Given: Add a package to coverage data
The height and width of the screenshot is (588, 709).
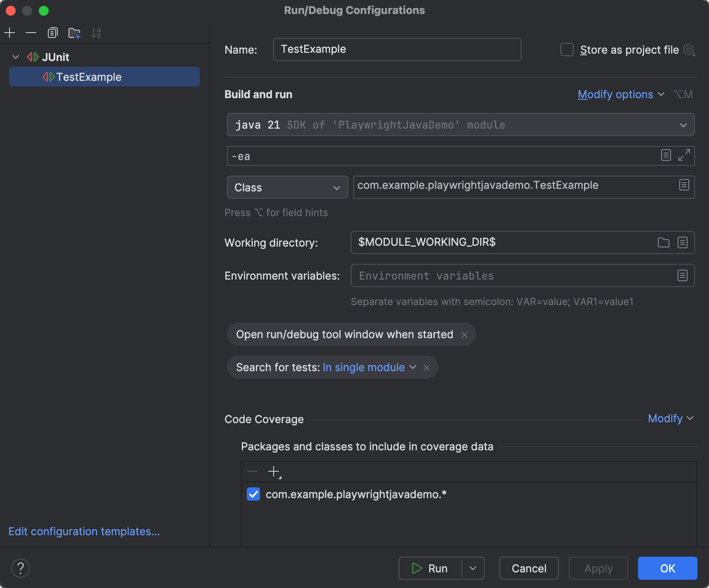Looking at the screenshot, I should click(274, 471).
